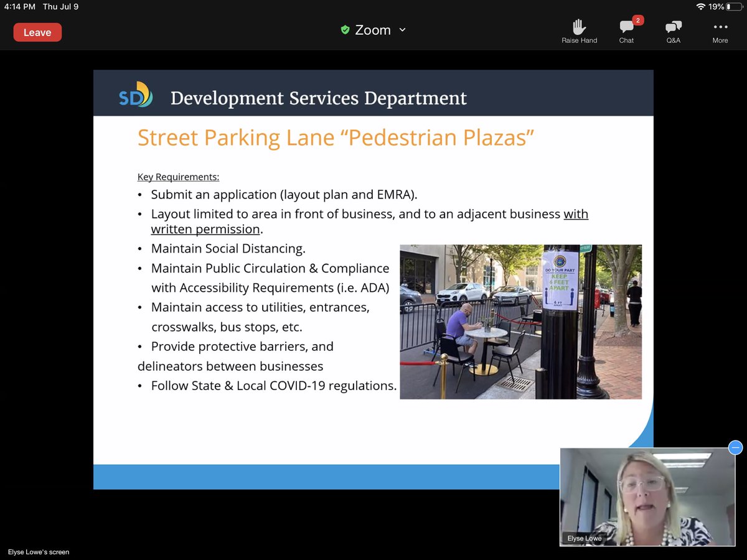Screen dimensions: 747x560
Task: Open the Zoom meeting info dropdown chevron
Action: pyautogui.click(x=402, y=30)
